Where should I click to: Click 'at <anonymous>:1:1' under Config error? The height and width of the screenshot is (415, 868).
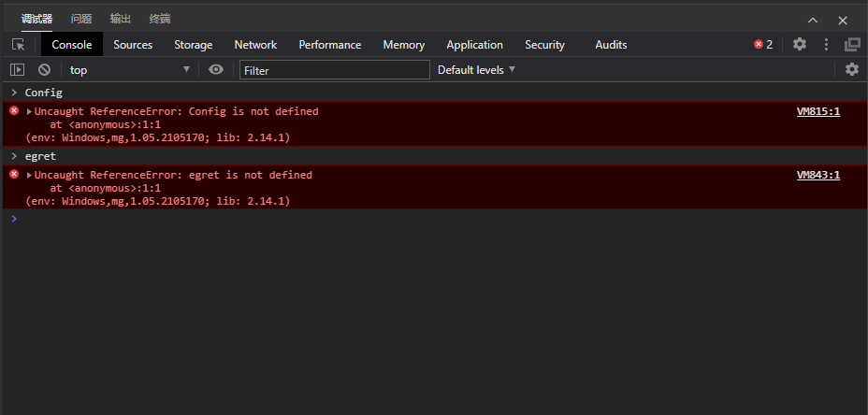105,124
